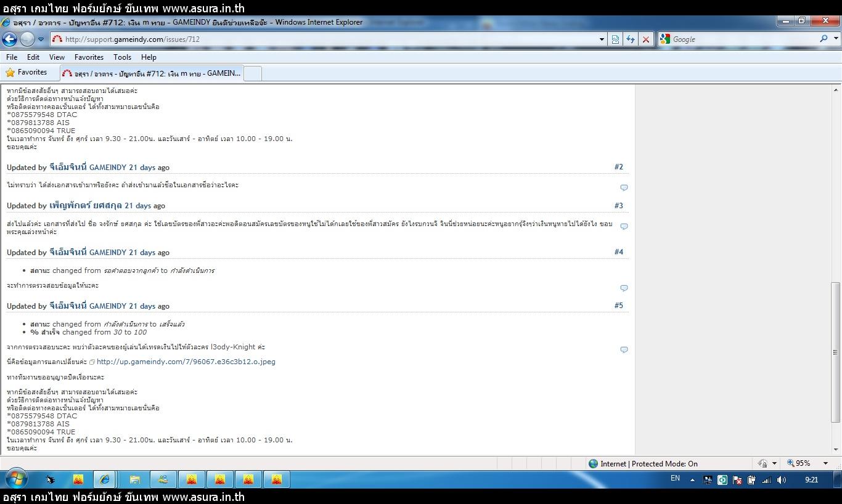Click the quote comment icon for update #3
Image resolution: width=842 pixels, height=504 pixels.
point(624,226)
